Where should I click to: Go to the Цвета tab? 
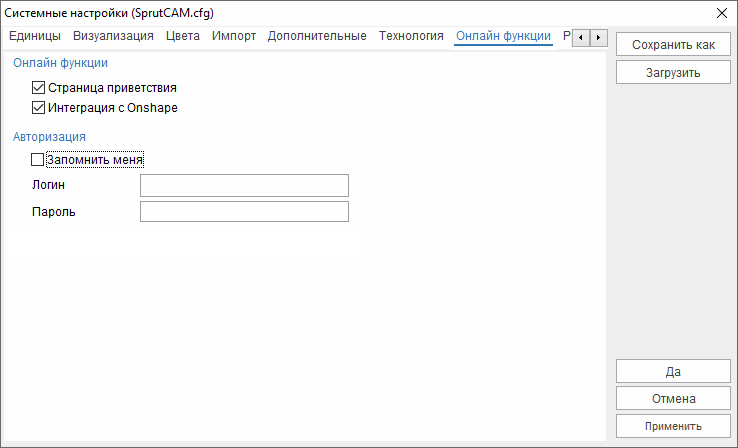183,36
